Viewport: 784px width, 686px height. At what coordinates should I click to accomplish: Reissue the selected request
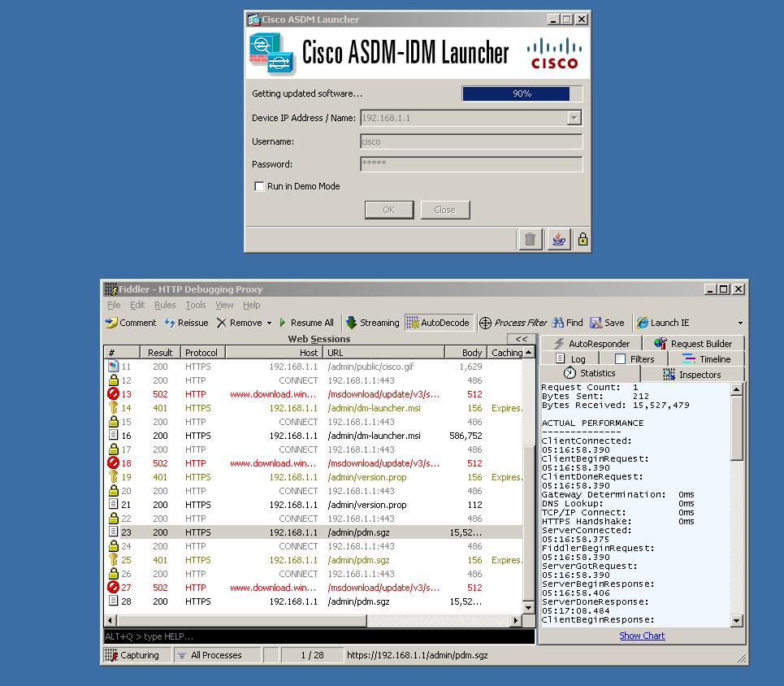186,323
